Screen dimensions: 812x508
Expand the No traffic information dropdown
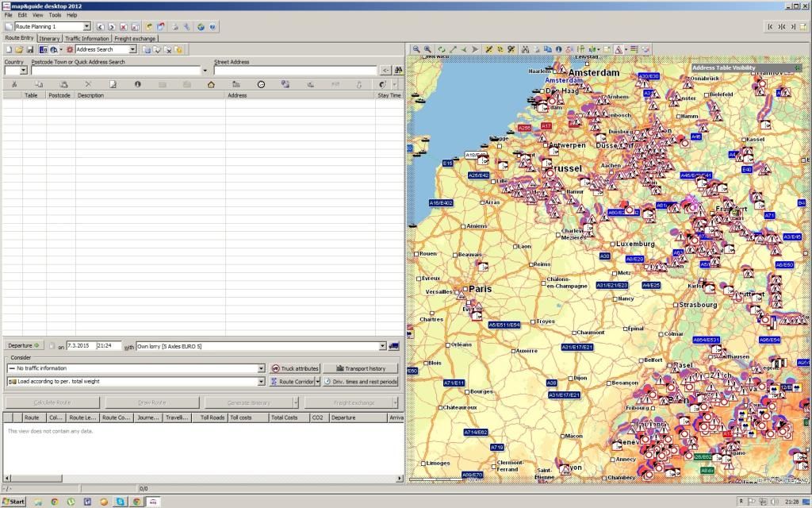click(x=262, y=368)
